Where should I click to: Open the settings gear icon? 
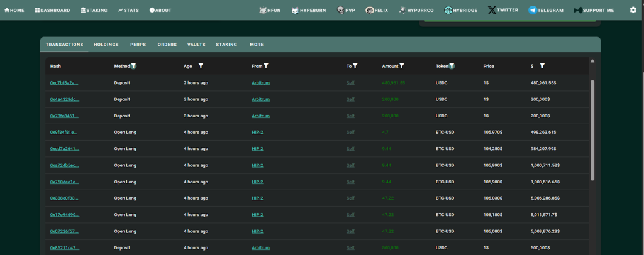pyautogui.click(x=633, y=10)
